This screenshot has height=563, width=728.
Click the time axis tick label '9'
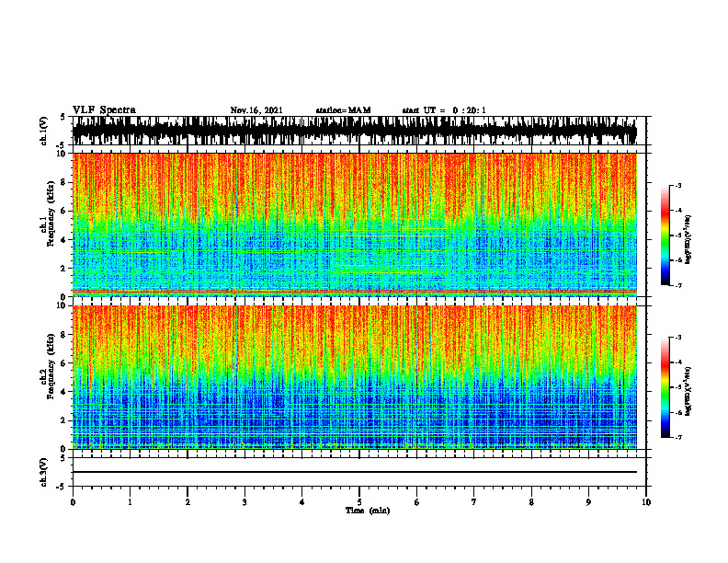click(x=588, y=502)
